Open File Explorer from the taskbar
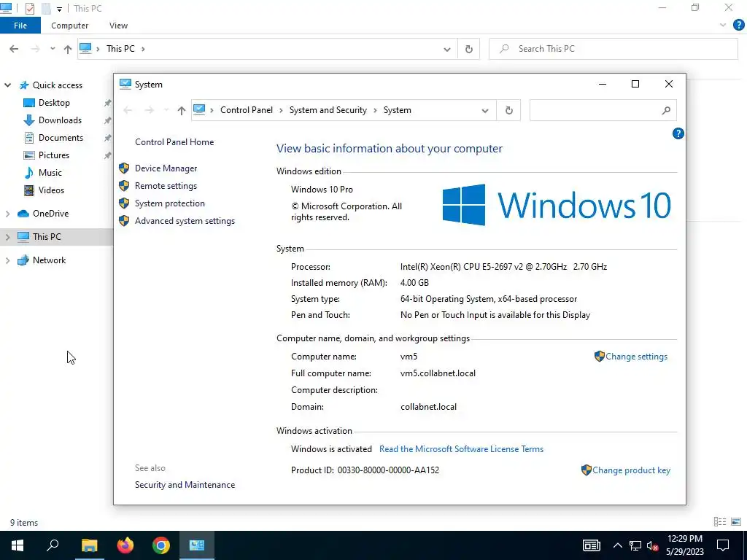 point(89,545)
